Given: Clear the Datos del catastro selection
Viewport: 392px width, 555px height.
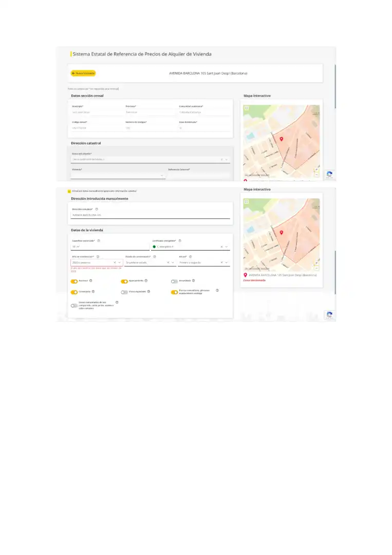Looking at the screenshot, I should tap(222, 160).
